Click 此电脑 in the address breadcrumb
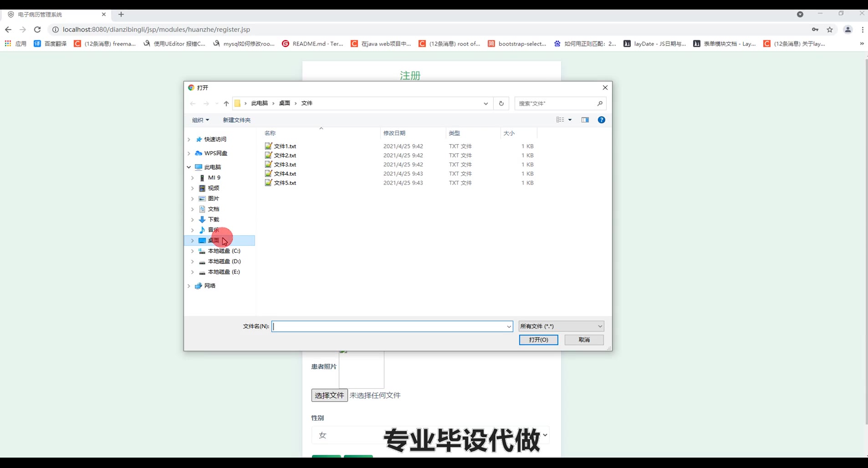 [x=260, y=103]
